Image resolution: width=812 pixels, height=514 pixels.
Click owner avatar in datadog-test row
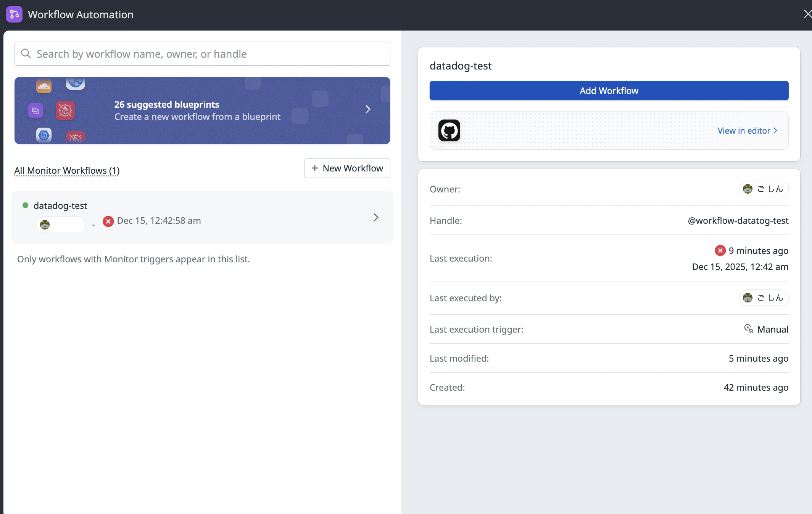click(45, 225)
